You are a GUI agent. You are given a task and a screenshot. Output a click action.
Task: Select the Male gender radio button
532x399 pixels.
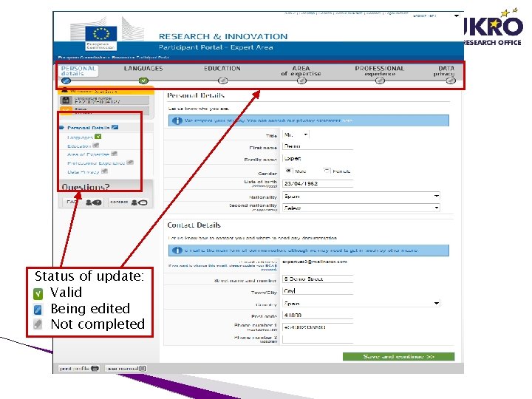pos(288,171)
